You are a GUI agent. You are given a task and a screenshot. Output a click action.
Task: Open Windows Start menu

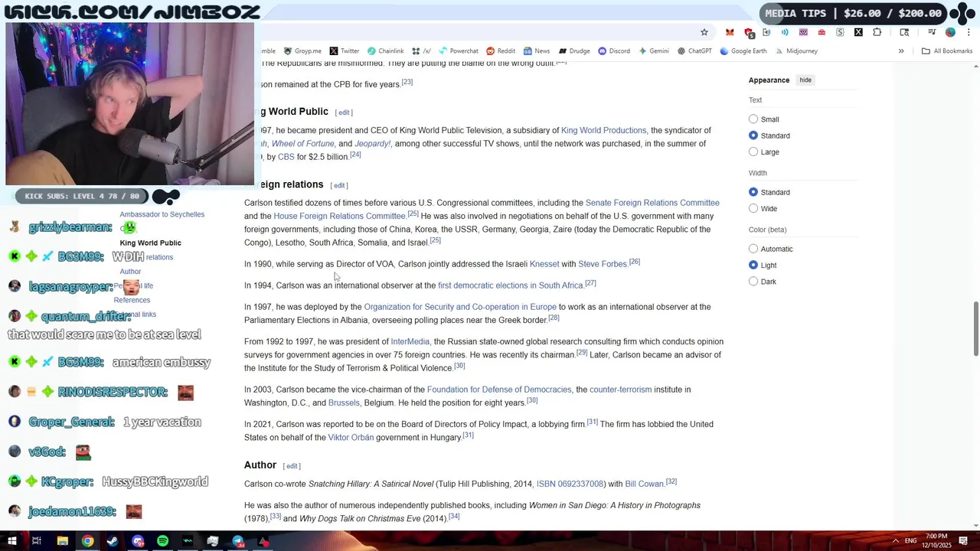pyautogui.click(x=11, y=541)
